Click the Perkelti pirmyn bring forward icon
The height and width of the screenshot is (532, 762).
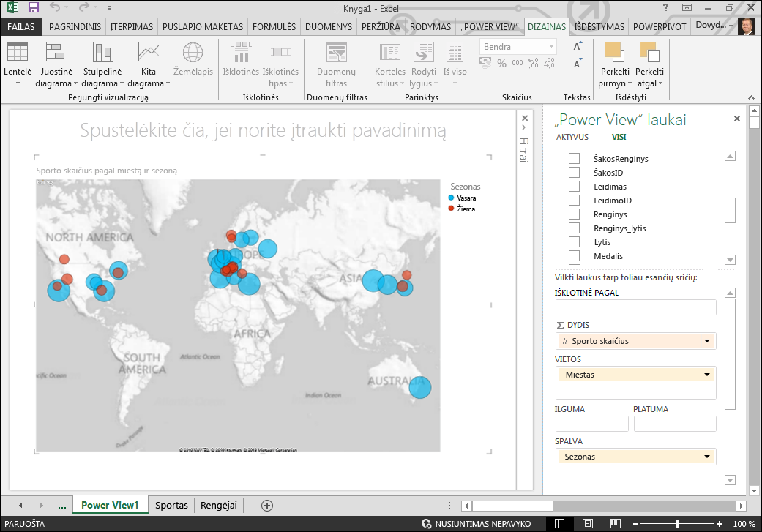[614, 52]
